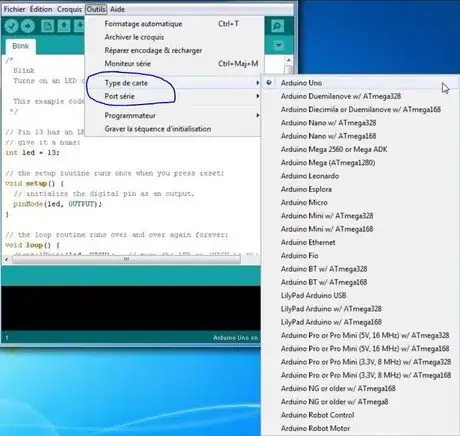Choose Graver la séquence d'initialisation

click(x=173, y=129)
